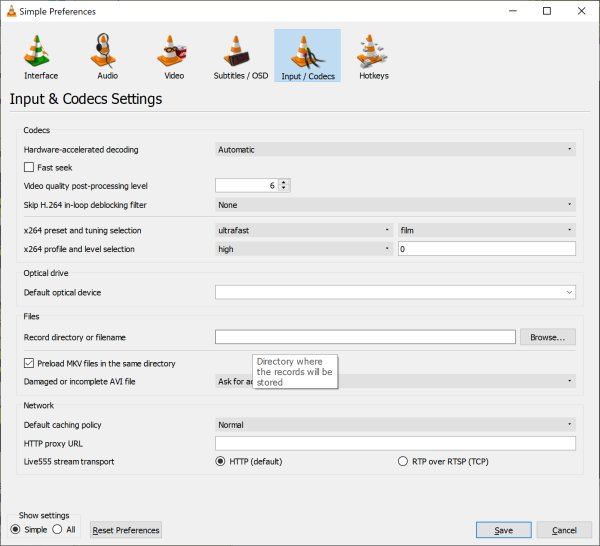Switch to the Video tab label
600x546 pixels.
(x=174, y=76)
